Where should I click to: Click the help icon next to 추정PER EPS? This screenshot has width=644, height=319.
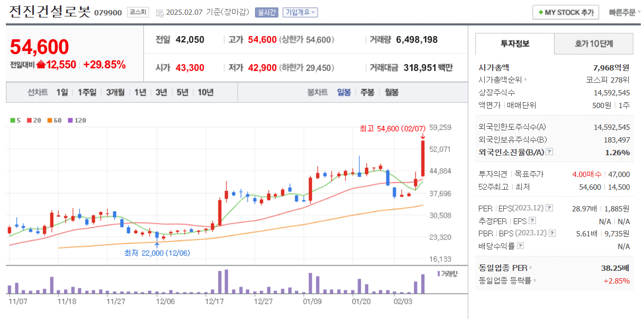click(x=532, y=220)
